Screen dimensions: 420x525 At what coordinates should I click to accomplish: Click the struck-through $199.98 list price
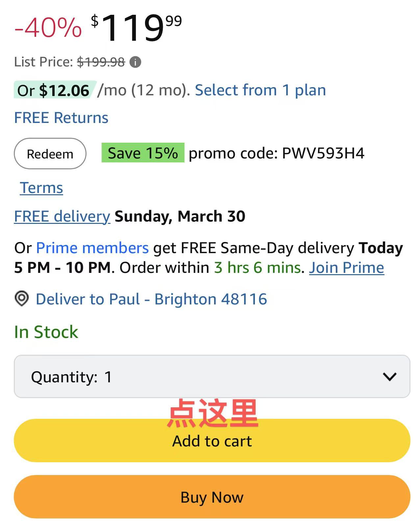(x=101, y=62)
